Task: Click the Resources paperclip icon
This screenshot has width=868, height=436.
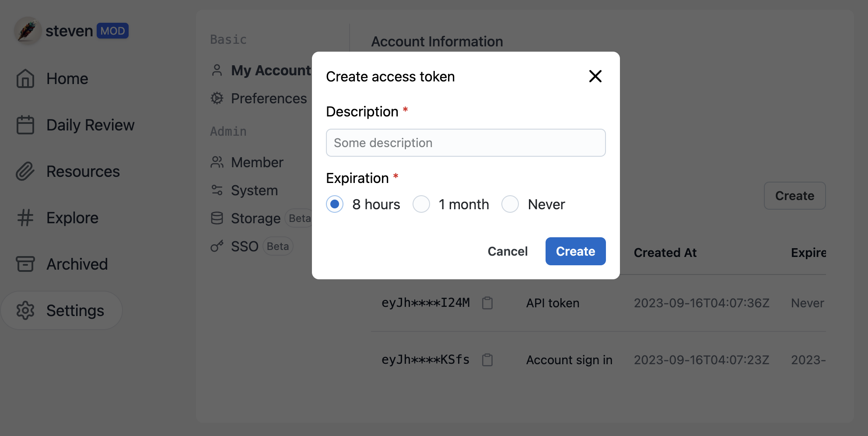Action: [25, 172]
